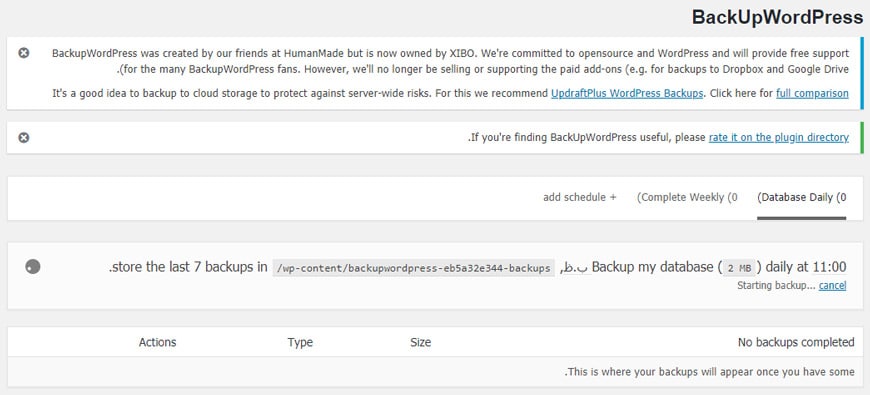Click the Actions column header
This screenshot has width=870, height=395.
(x=158, y=342)
